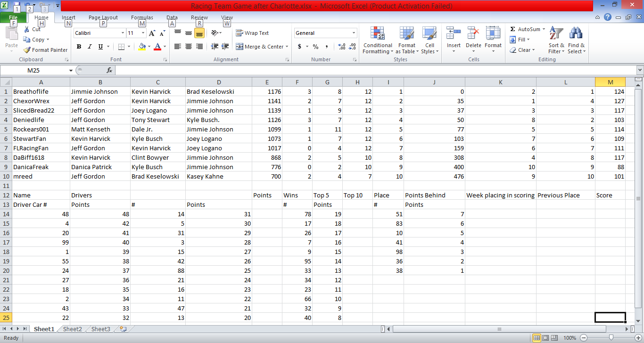Expand the General number format dropdown
Screen dimensions: 644x343
354,33
